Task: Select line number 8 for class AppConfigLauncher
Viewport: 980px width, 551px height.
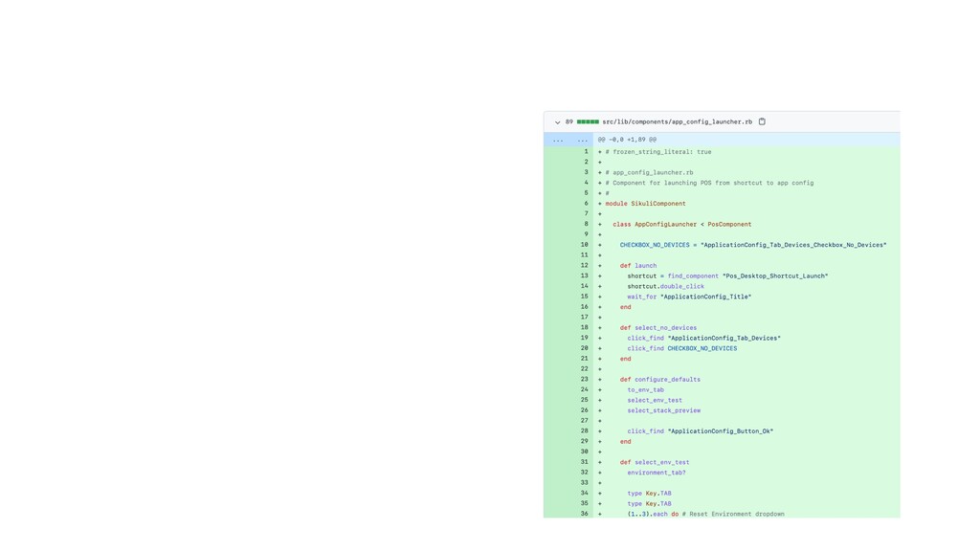Action: (586, 224)
